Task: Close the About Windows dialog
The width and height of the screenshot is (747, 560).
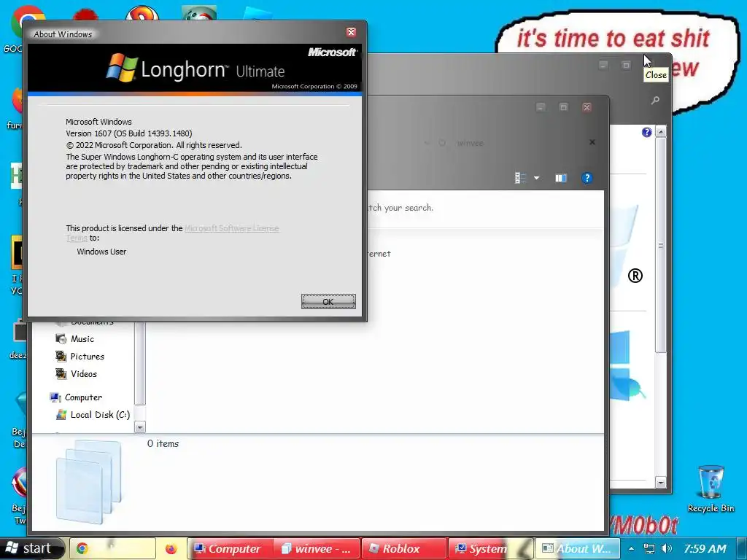Action: 351,32
